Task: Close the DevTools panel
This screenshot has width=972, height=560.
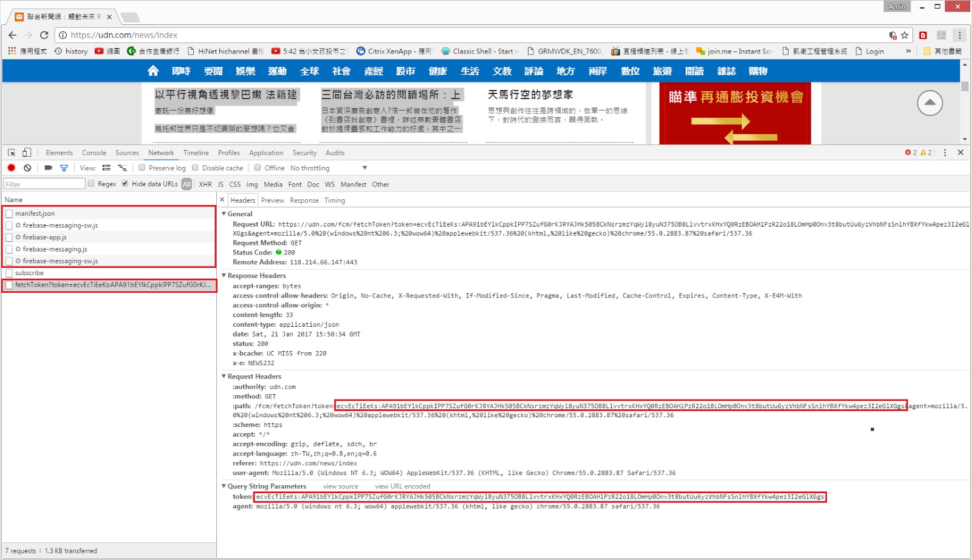Action: point(960,152)
